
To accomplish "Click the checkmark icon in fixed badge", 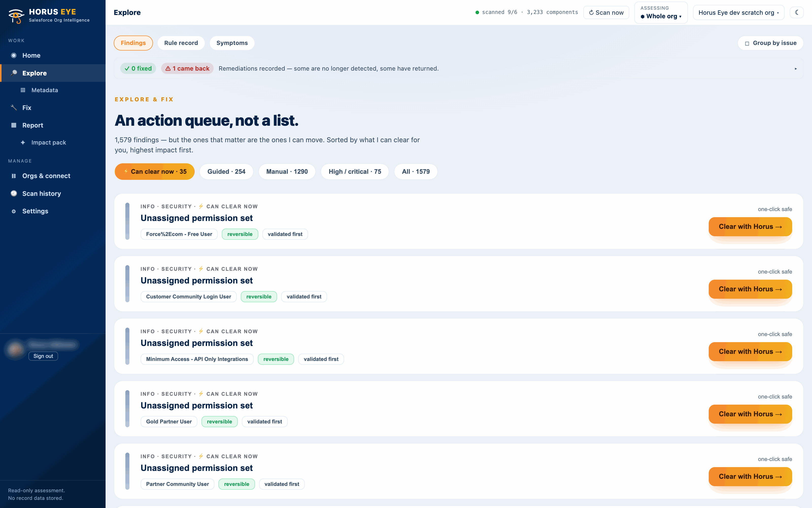I will pyautogui.click(x=127, y=69).
